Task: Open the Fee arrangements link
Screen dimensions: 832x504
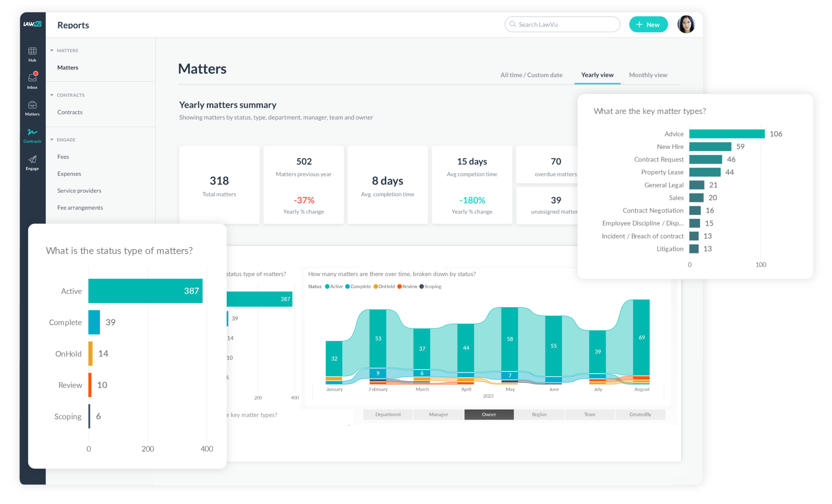Action: [80, 207]
